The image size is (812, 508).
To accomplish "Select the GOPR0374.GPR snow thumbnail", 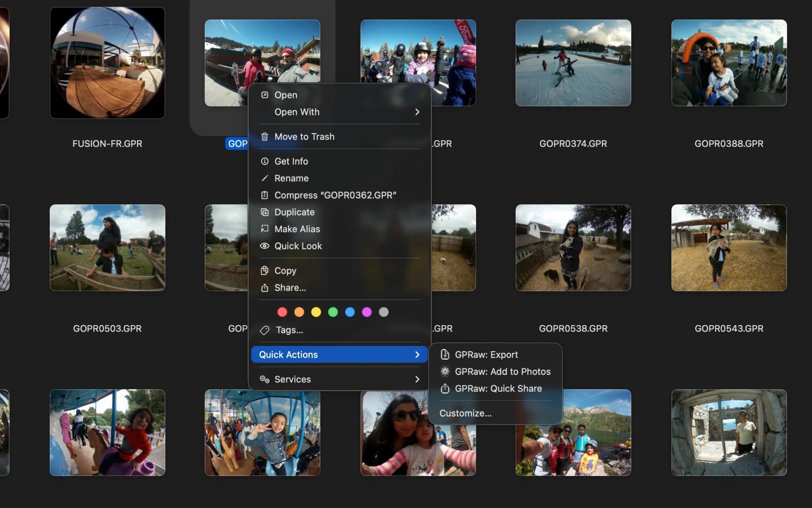I will coord(573,63).
